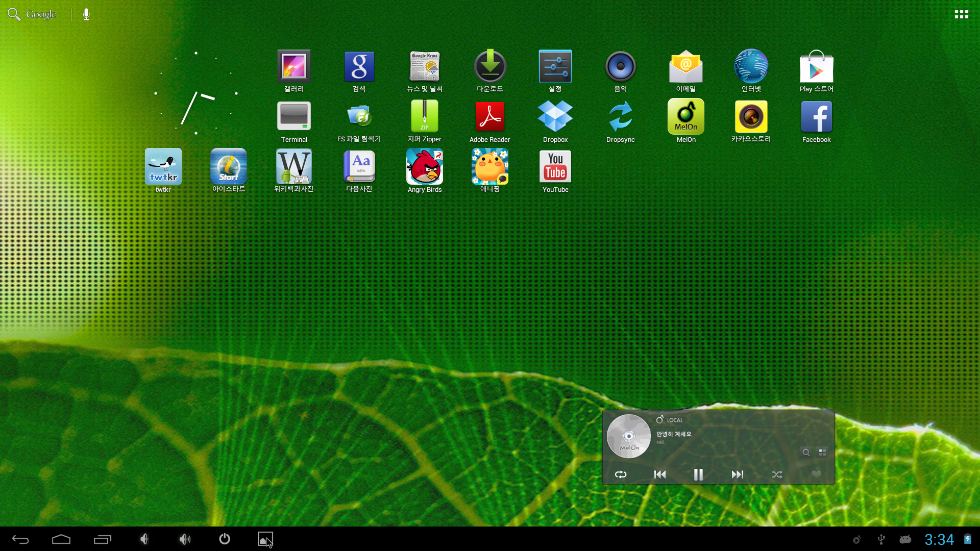Start voice search with microphone icon
Screen dimensions: 980x551
[x=86, y=14]
